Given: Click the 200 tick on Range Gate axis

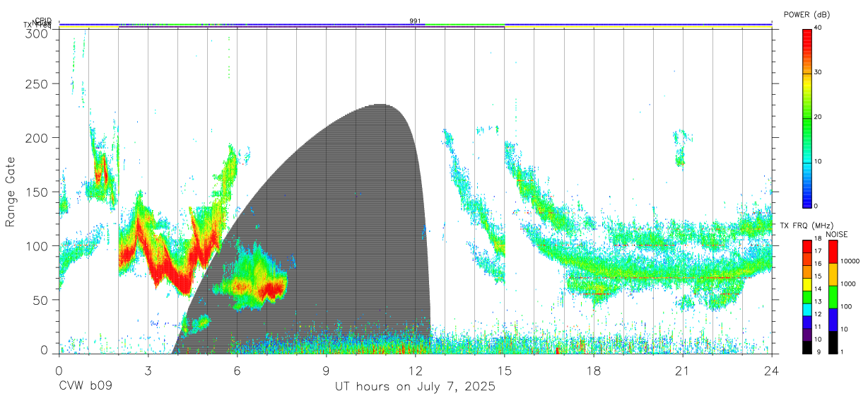Looking at the screenshot, I should [x=35, y=137].
